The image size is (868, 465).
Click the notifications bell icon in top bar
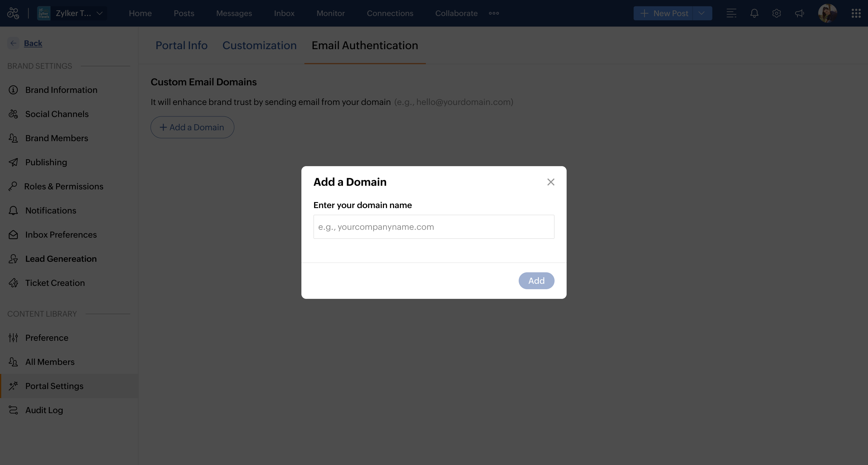754,13
